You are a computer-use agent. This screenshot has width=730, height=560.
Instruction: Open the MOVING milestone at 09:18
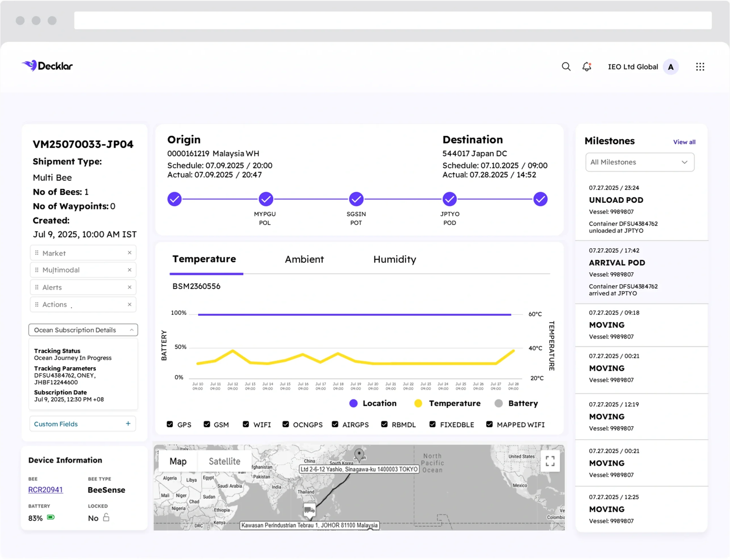coord(641,325)
